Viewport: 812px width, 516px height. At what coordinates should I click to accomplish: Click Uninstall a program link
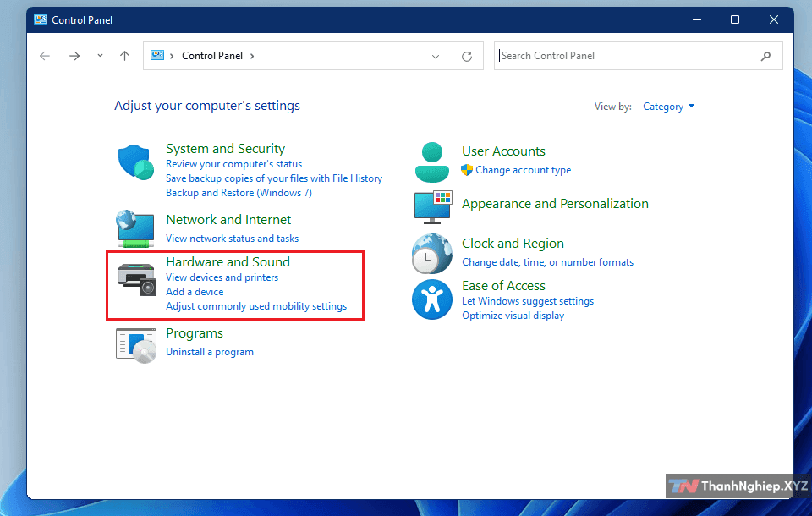tap(210, 352)
